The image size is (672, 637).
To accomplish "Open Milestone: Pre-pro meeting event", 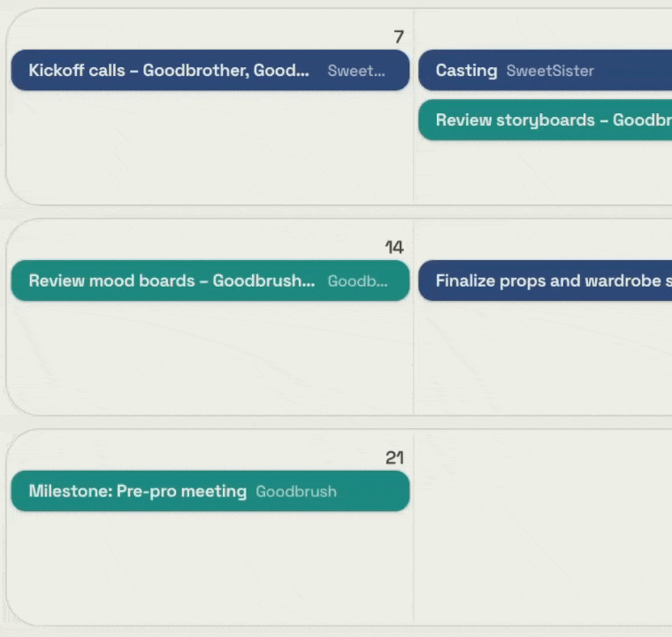I will pos(210,491).
